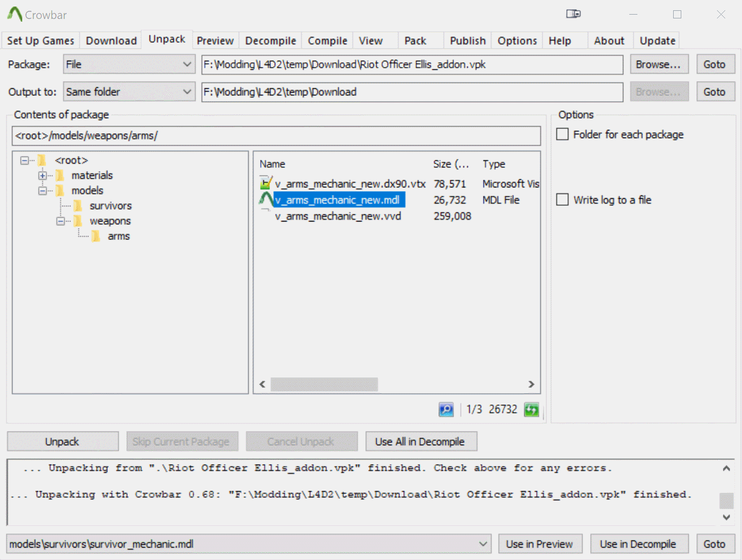The width and height of the screenshot is (742, 560).
Task: Toggle the Write log to a file checkbox
Action: (x=563, y=200)
